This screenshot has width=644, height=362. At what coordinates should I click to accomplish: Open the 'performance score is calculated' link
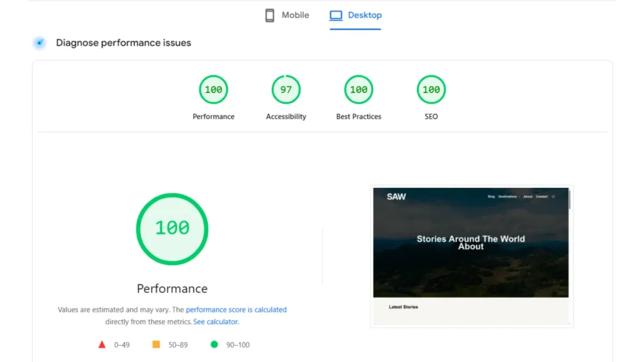coord(236,309)
